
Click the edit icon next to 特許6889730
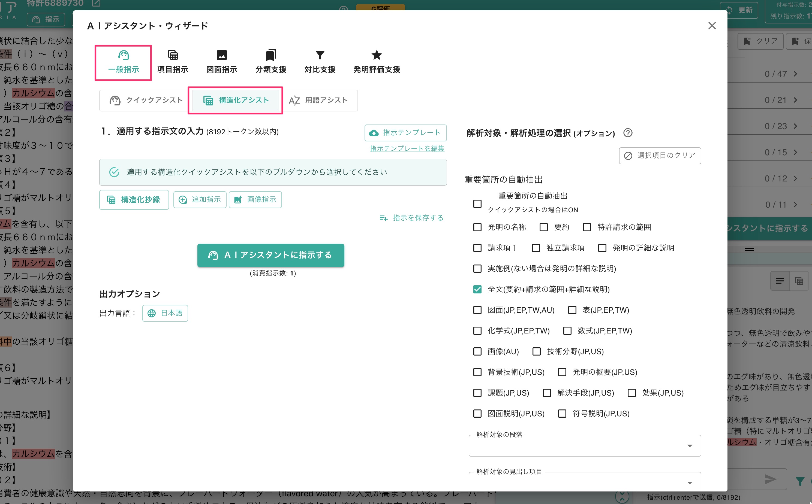[96, 3]
